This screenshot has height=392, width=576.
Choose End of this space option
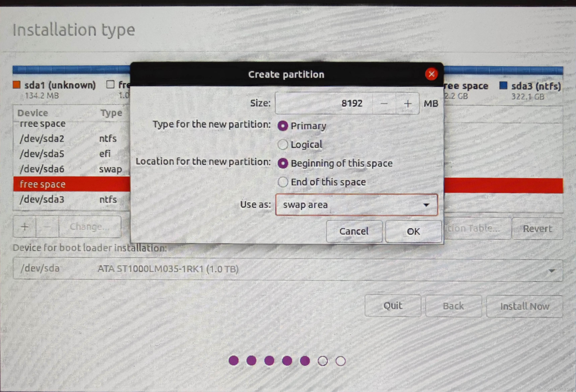tap(283, 182)
